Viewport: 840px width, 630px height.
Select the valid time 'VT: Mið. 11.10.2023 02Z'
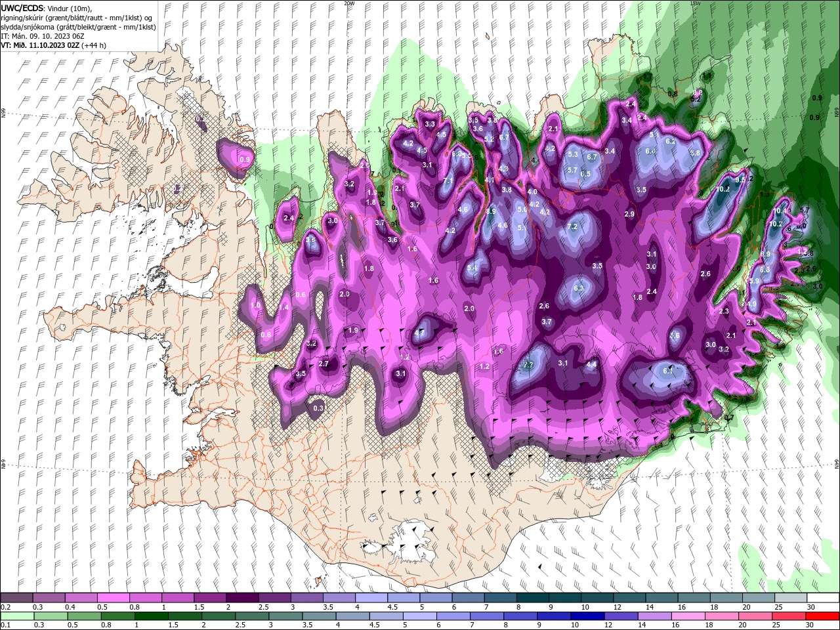[x=40, y=45]
